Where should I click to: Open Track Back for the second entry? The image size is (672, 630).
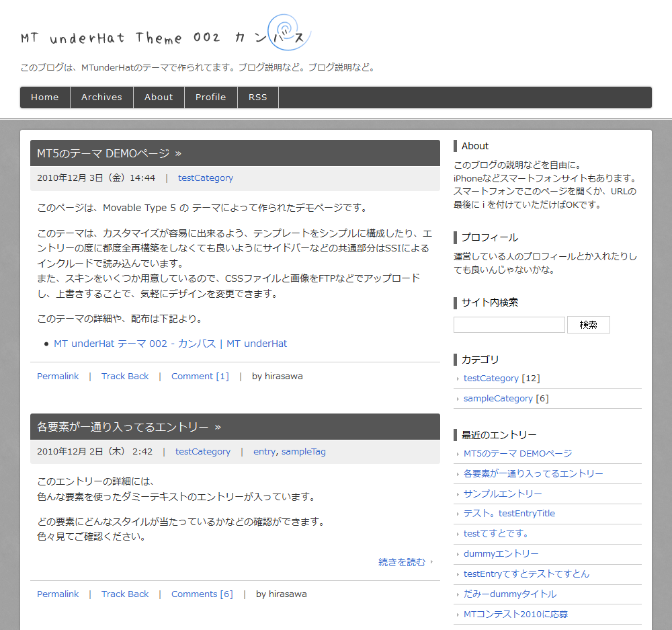click(125, 594)
